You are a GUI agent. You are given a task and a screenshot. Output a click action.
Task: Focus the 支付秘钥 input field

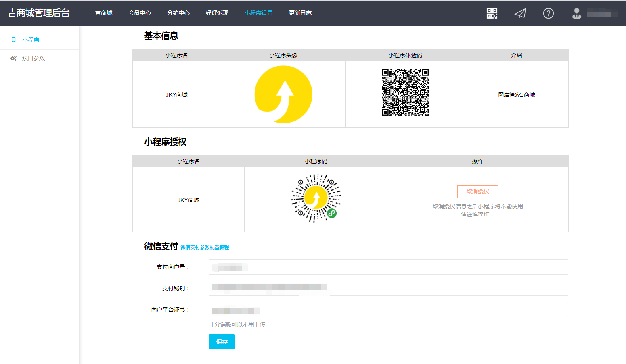click(x=389, y=288)
